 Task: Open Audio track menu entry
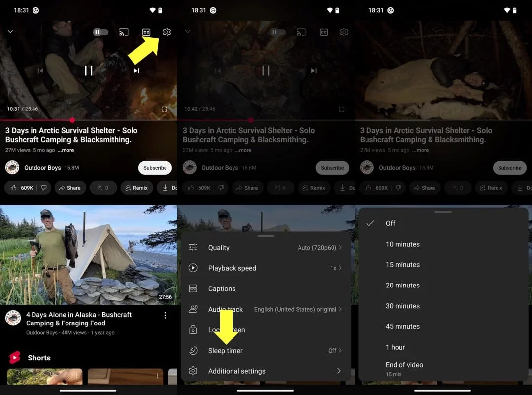coord(266,309)
